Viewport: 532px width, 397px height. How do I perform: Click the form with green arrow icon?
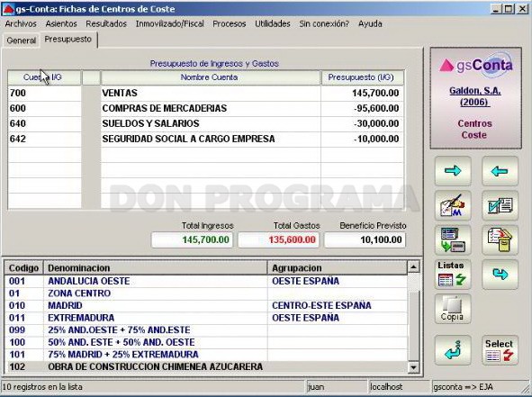[x=453, y=239]
